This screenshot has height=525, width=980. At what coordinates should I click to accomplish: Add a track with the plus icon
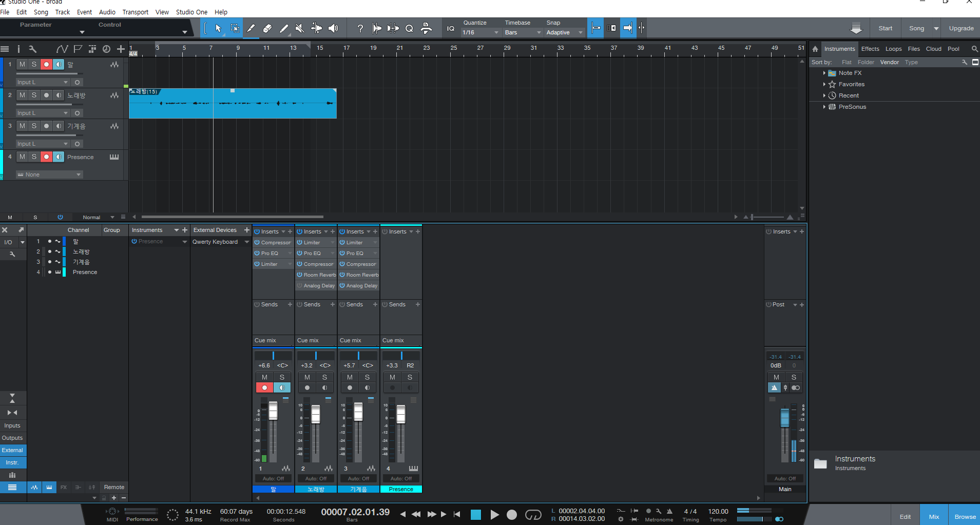click(121, 49)
